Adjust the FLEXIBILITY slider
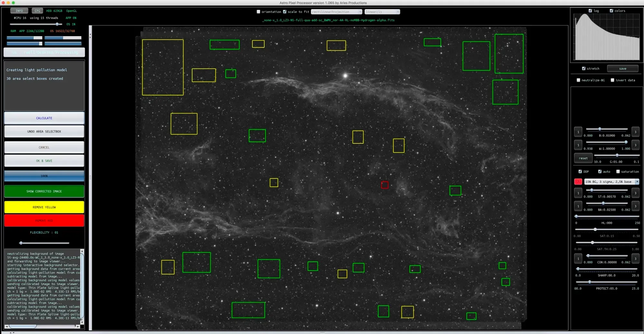The width and height of the screenshot is (644, 334). pos(21,243)
